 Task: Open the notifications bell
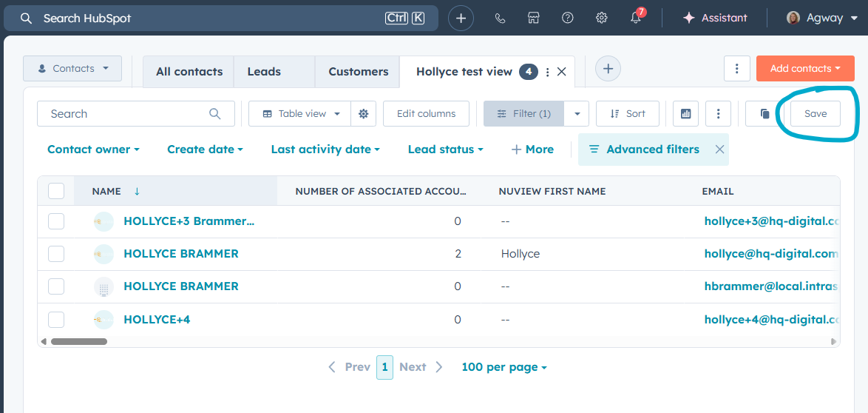point(636,19)
